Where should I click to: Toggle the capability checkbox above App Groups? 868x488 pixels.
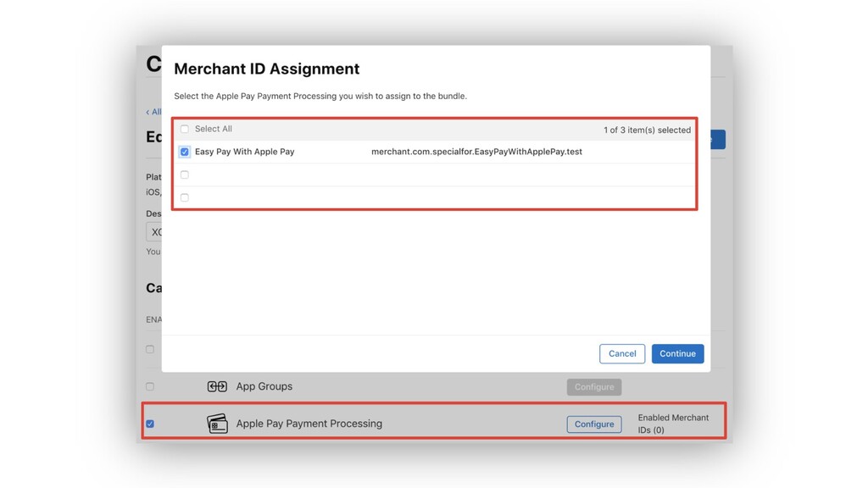coord(150,349)
